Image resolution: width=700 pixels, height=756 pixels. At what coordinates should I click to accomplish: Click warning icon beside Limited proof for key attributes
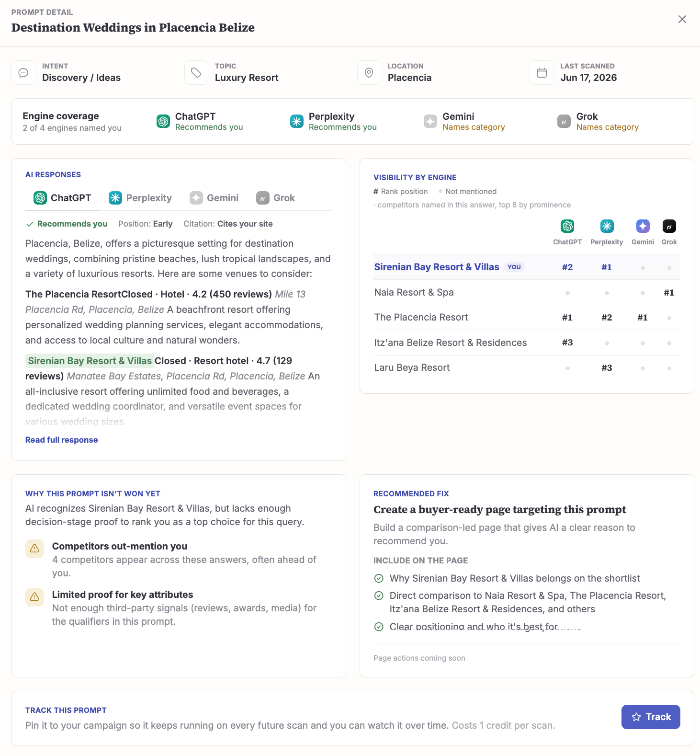pos(34,597)
